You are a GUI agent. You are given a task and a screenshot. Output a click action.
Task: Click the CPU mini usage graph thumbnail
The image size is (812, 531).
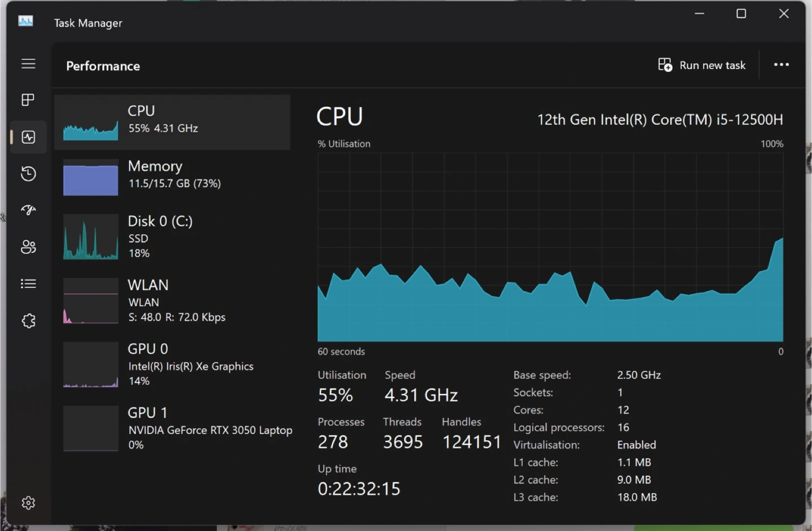pyautogui.click(x=91, y=122)
